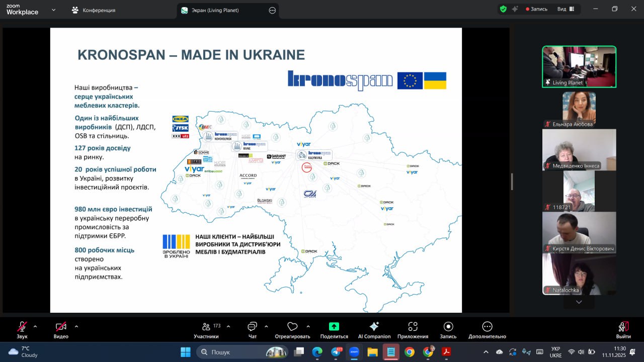
Task: Select Кирстя Денис Вікторович video tile
Action: pyautogui.click(x=579, y=232)
